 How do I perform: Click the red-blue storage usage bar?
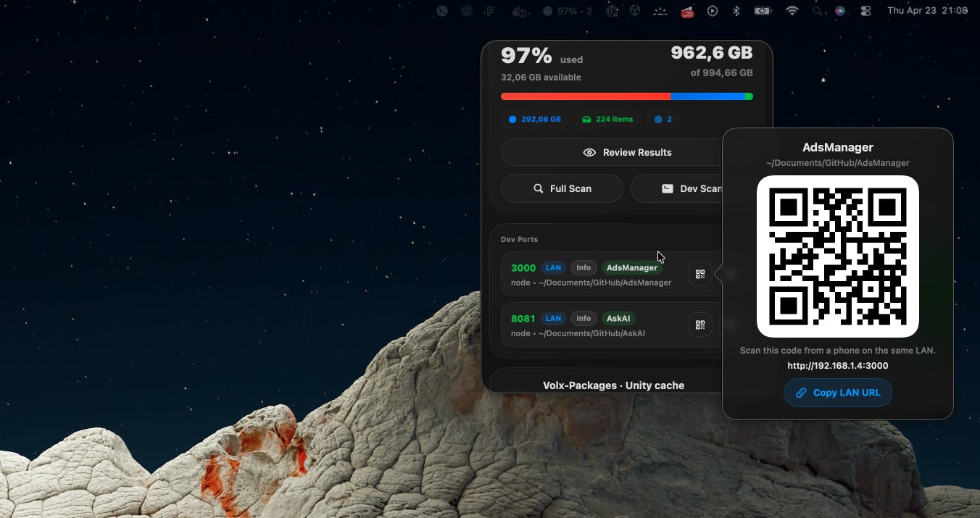click(x=627, y=96)
